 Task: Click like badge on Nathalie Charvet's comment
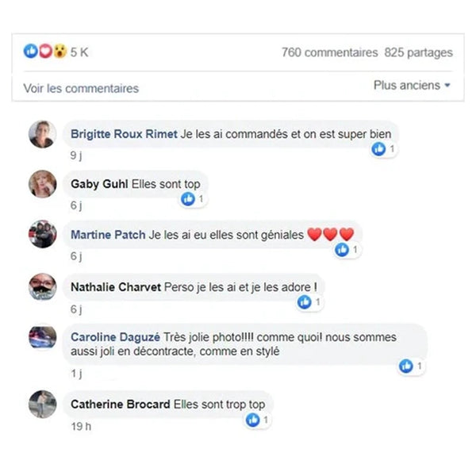coord(310,302)
